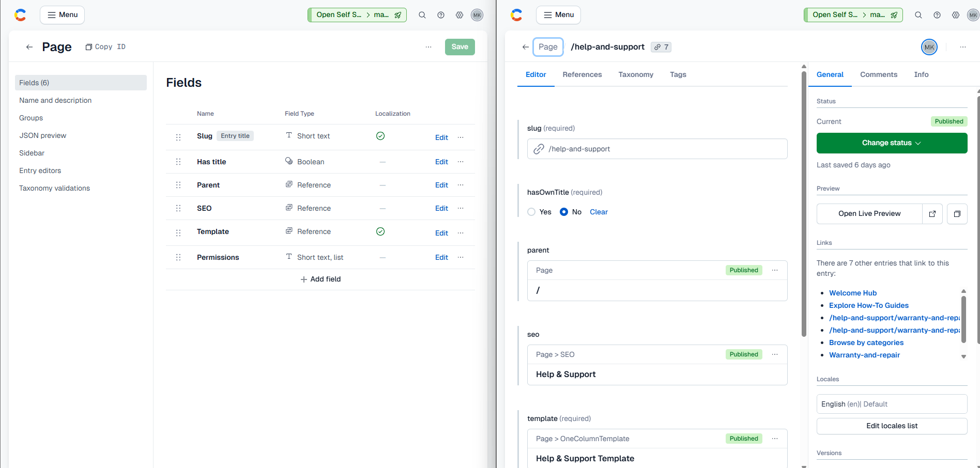This screenshot has width=980, height=468.
Task: Open the English (en) Default locale selector
Action: click(891, 403)
